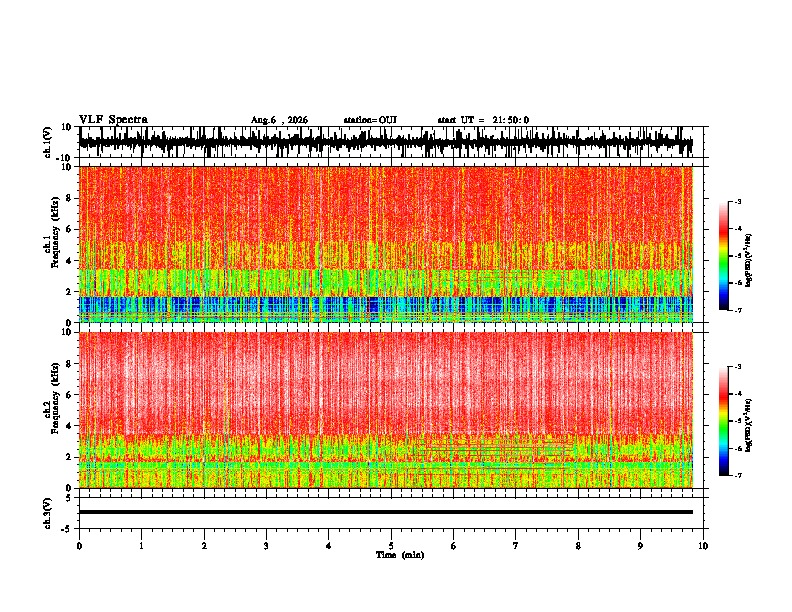Click the "Aug.6 , 2026" date text
Image resolution: width=792 pixels, height=612 pixels.
point(279,120)
